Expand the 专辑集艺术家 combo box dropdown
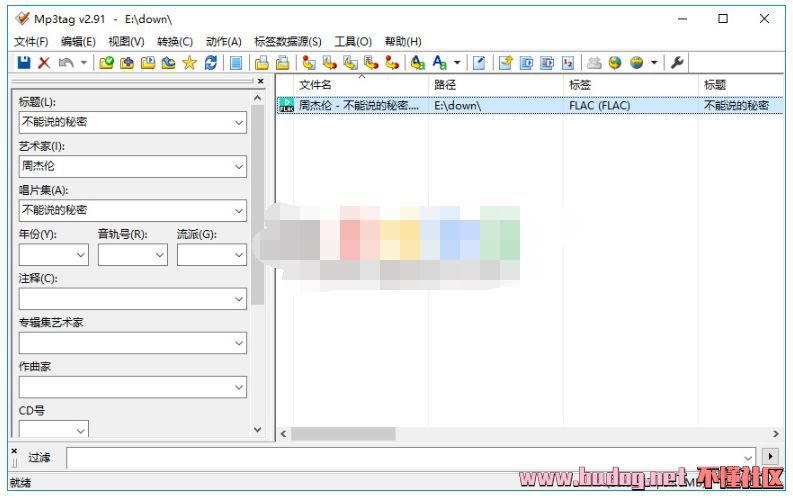Screen dimensions: 793x498 click(x=239, y=343)
